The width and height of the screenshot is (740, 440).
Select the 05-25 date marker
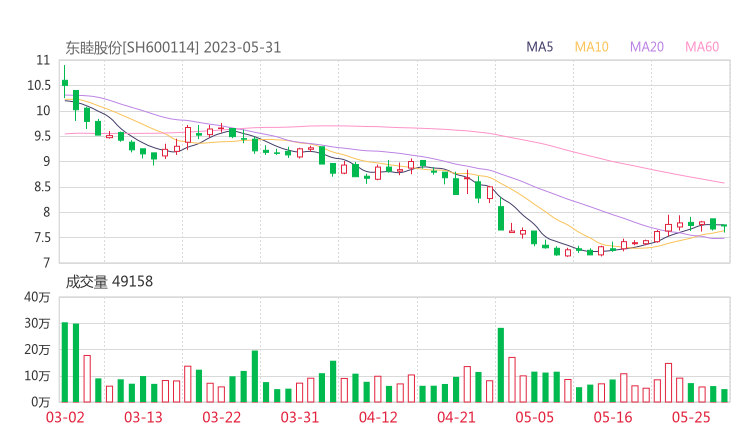(691, 417)
